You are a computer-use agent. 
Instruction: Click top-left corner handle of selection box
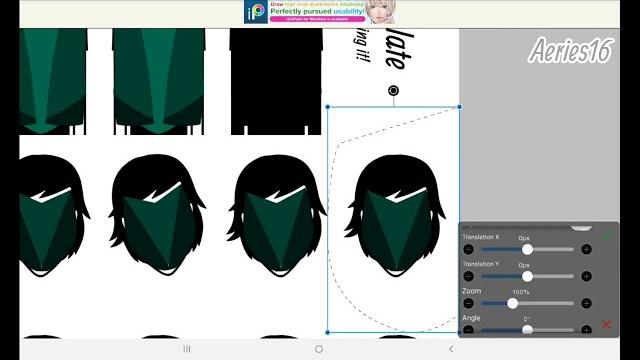pos(328,107)
